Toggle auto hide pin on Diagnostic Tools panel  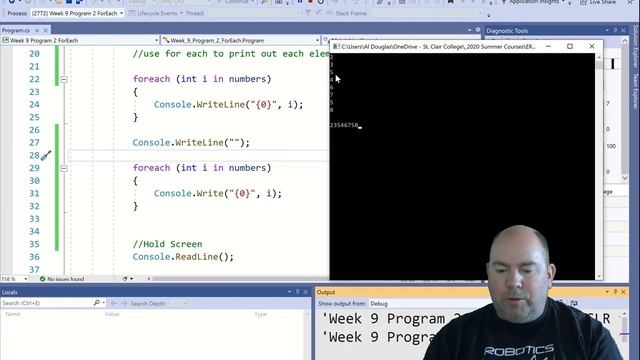pos(615,30)
